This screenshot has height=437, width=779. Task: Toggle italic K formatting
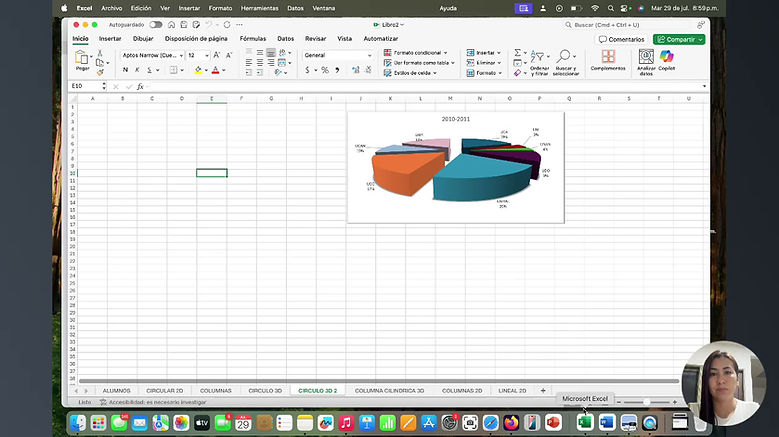137,70
